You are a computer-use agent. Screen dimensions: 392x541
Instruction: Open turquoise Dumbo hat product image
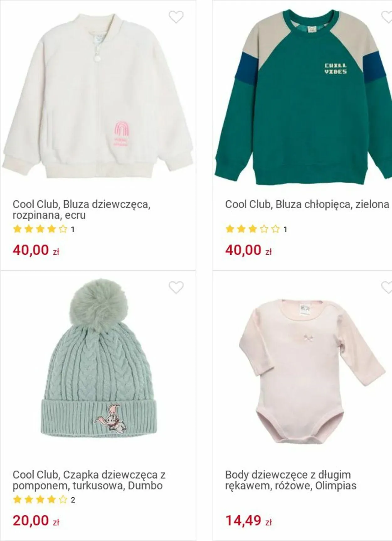98,358
